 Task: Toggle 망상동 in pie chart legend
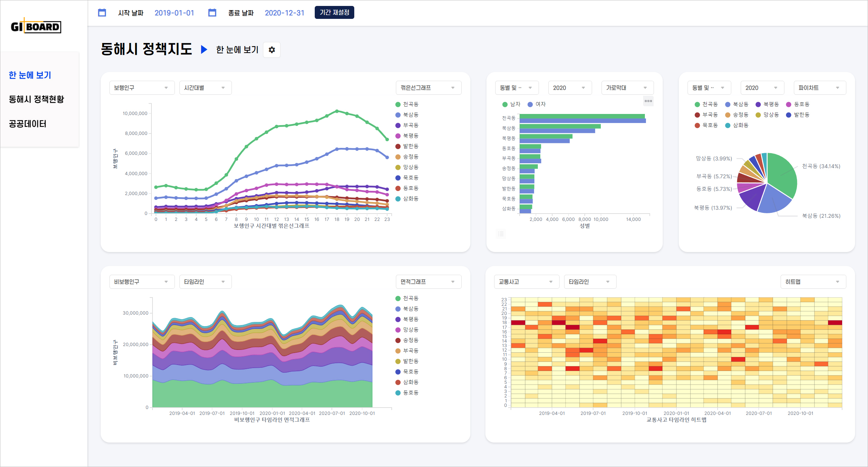[x=767, y=115]
